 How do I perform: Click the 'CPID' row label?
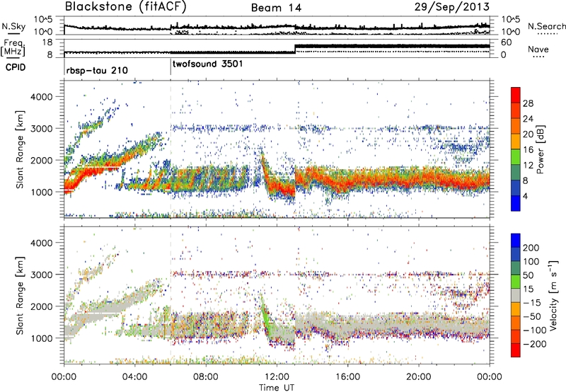[16, 67]
